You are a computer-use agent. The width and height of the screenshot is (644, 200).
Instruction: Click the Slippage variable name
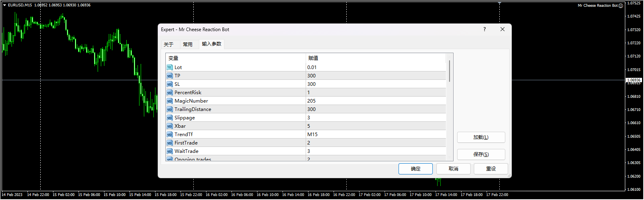coord(185,118)
